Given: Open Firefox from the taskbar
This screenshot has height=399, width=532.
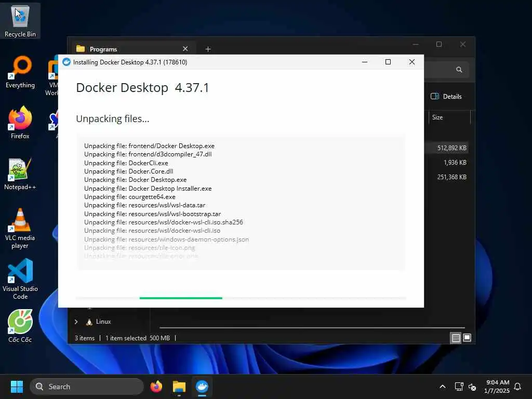Looking at the screenshot, I should click(156, 387).
